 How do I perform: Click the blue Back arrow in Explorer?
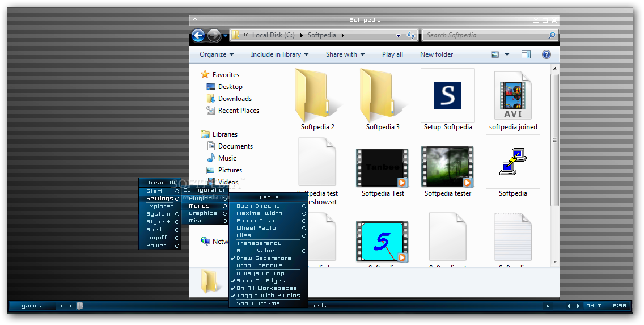198,35
